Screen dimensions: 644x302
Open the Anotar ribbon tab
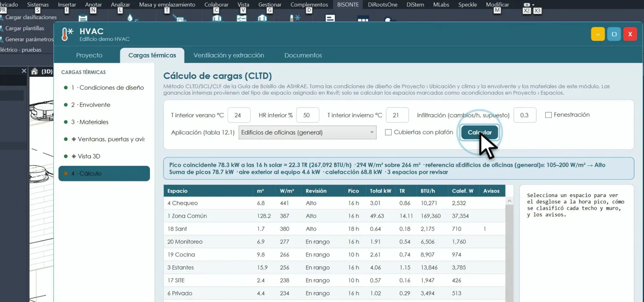click(x=93, y=5)
